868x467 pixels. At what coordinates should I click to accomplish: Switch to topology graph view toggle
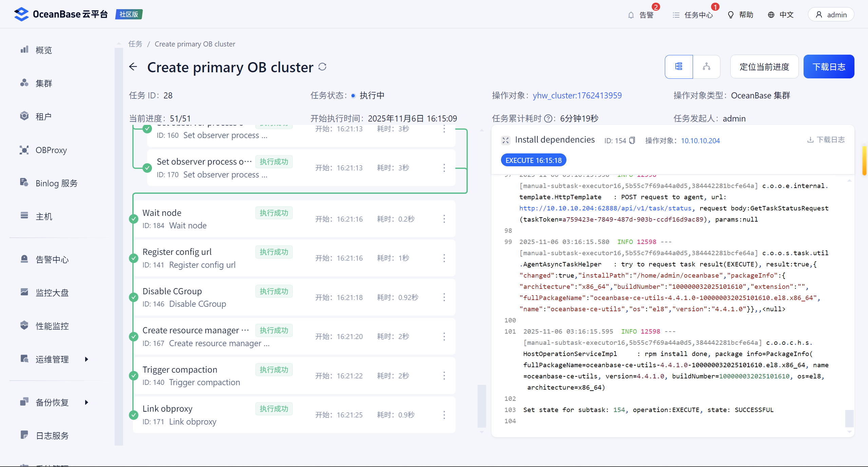pos(707,67)
